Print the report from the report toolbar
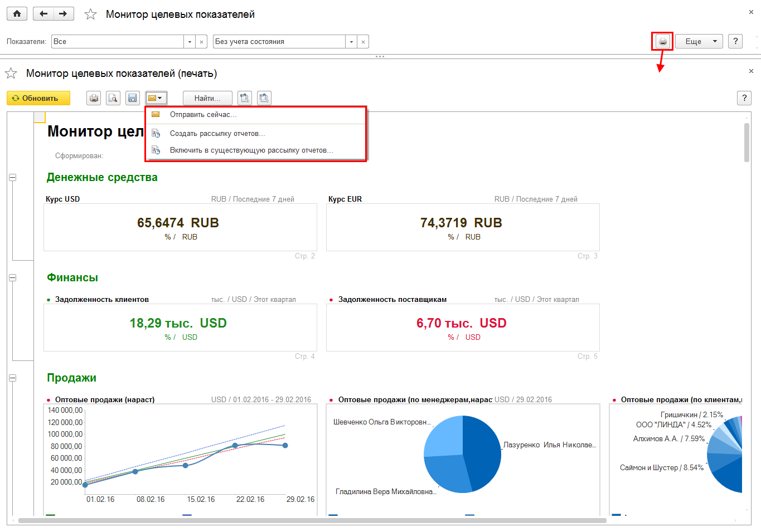Image resolution: width=761 pixels, height=532 pixels. click(x=94, y=98)
